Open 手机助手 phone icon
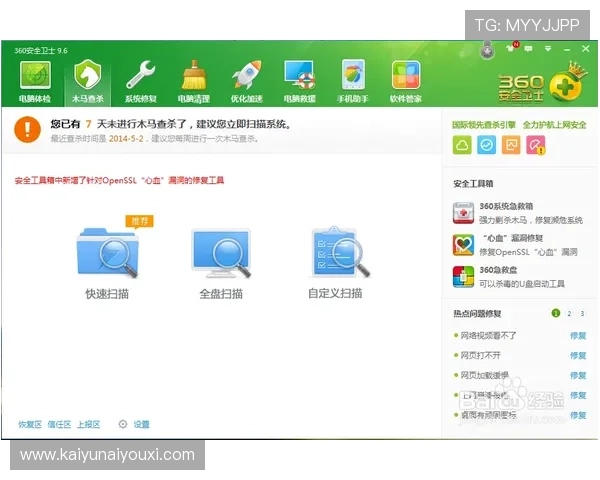Viewport: 600px width, 480px height. [x=352, y=75]
